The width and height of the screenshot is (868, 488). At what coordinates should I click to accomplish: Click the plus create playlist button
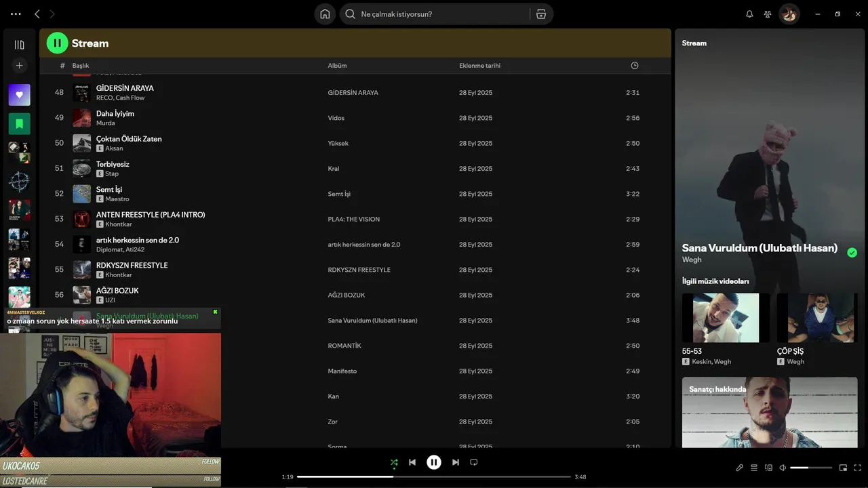click(x=19, y=66)
